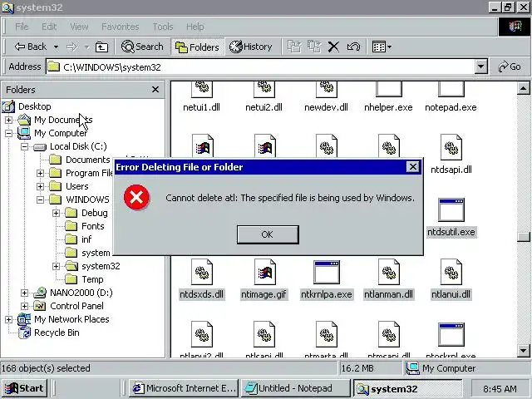Screen dimensions: 532x399
Task: Open the View menu
Action: (x=79, y=27)
